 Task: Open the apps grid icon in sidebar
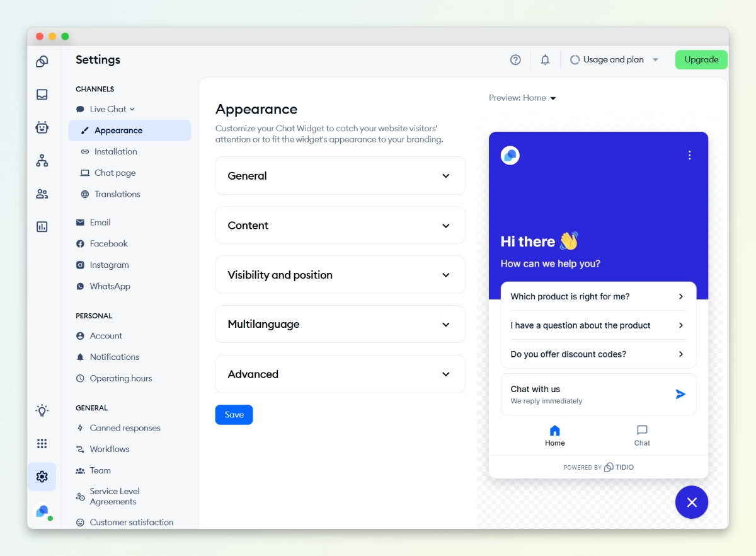tap(42, 444)
